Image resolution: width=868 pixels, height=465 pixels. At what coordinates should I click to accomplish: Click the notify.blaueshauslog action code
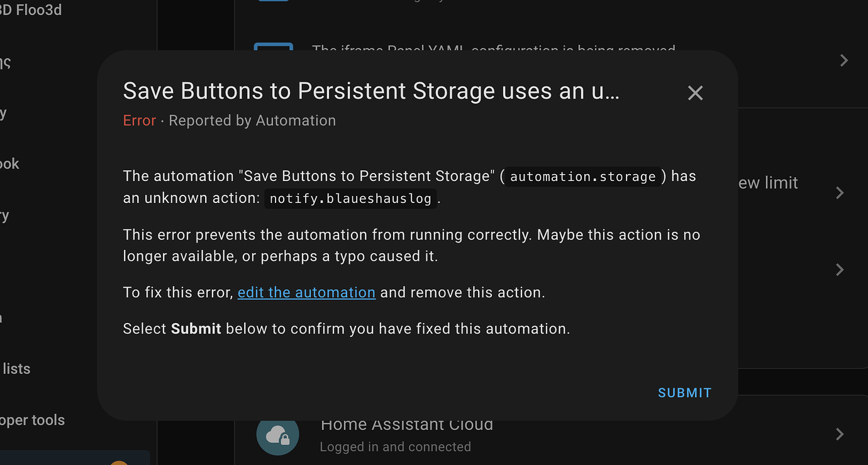350,199
